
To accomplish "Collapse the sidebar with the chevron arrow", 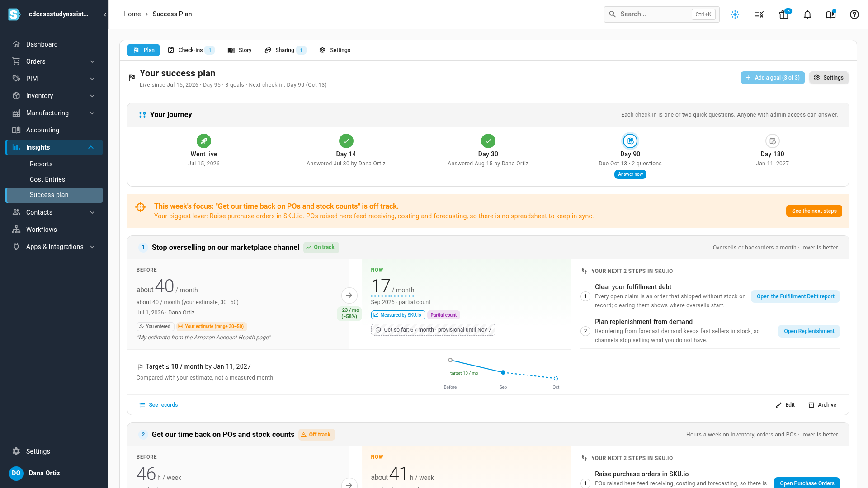I will pos(105,14).
